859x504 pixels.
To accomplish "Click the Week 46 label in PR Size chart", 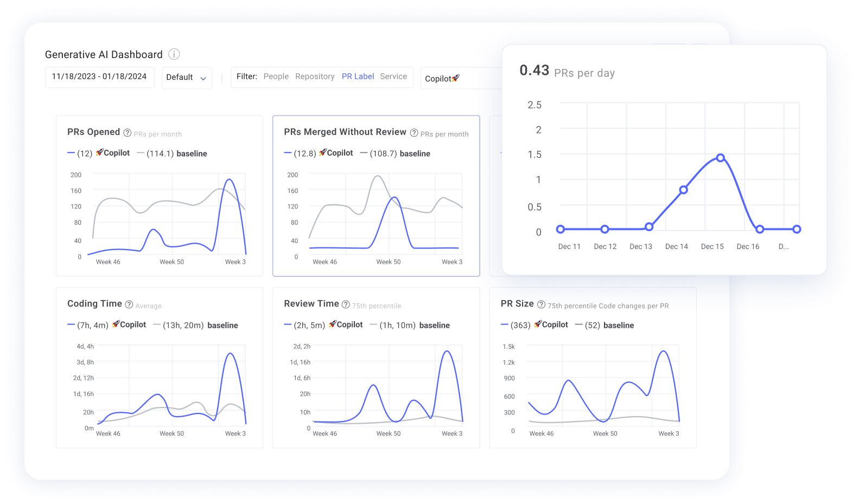I will [x=542, y=433].
